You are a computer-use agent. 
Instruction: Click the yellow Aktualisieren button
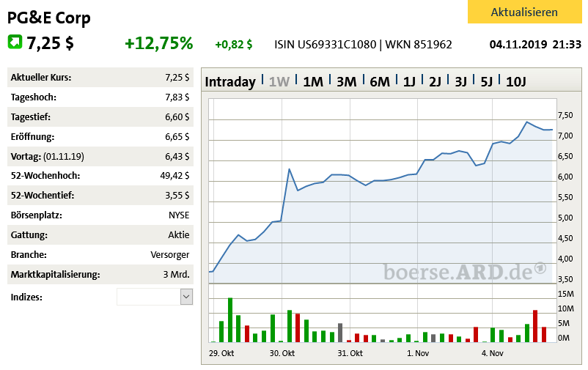524,12
